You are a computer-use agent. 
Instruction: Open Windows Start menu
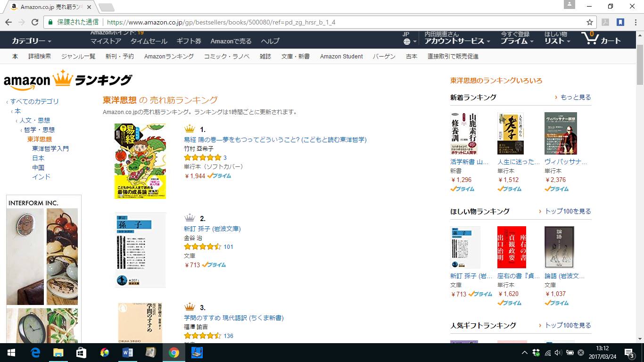point(11,353)
